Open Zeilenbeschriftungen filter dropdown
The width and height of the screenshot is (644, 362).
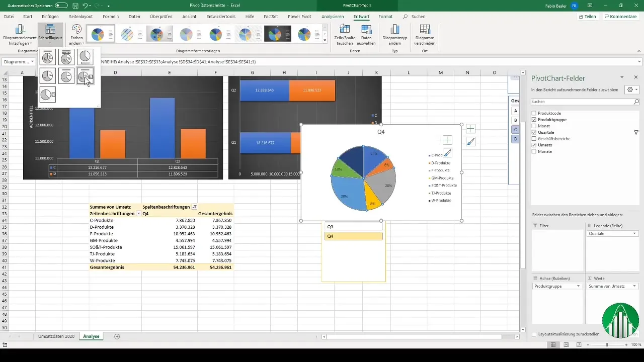tap(138, 213)
